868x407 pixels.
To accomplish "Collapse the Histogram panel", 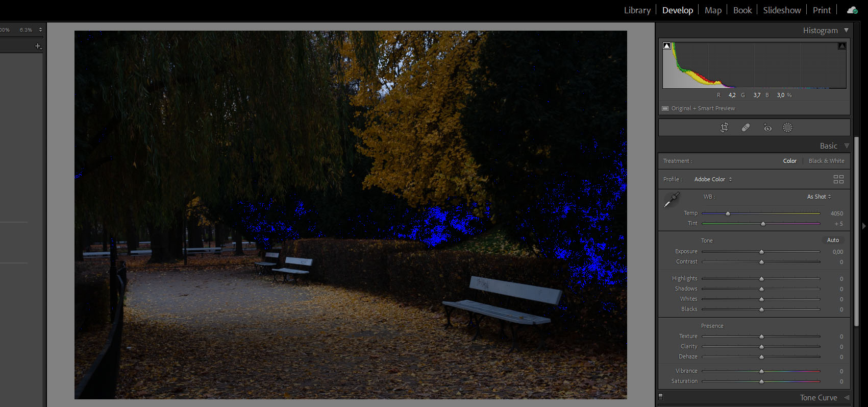I will (847, 31).
